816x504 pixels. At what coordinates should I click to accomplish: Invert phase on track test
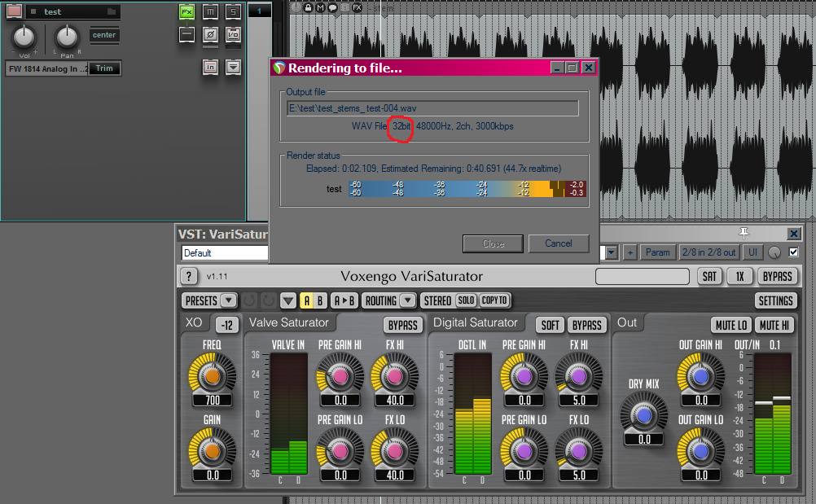pos(210,35)
